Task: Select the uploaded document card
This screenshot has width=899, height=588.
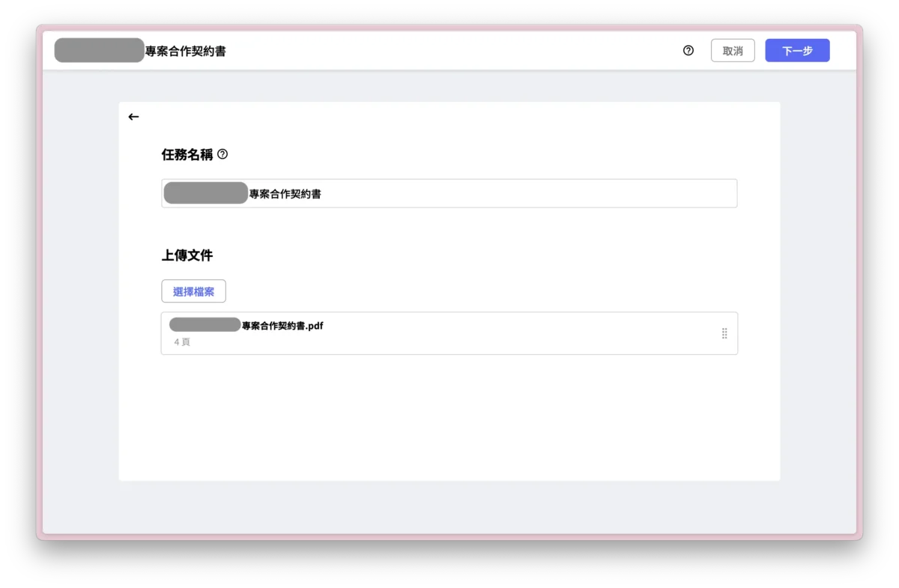Action: (x=449, y=333)
